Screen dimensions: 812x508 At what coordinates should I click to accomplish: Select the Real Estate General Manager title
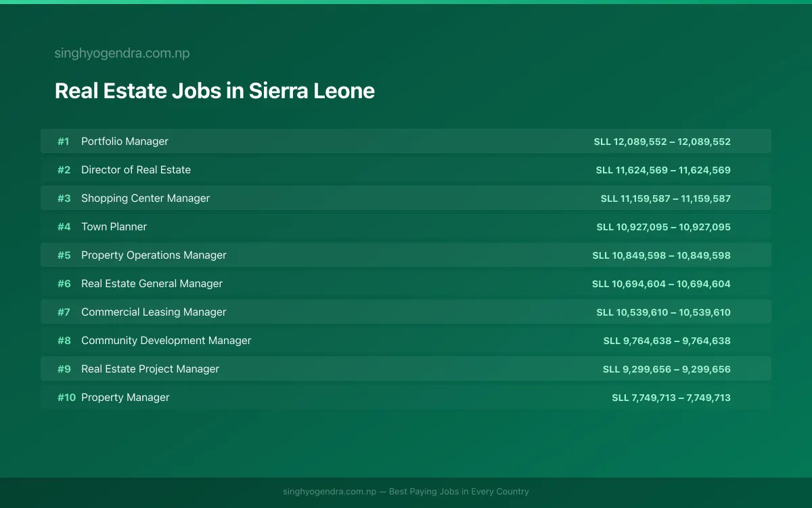152,284
